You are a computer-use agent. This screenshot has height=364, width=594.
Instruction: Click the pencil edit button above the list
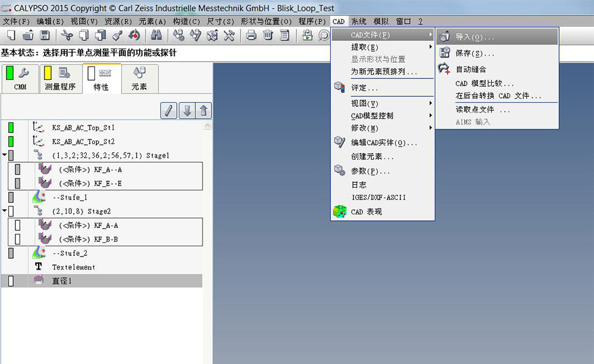pos(169,110)
